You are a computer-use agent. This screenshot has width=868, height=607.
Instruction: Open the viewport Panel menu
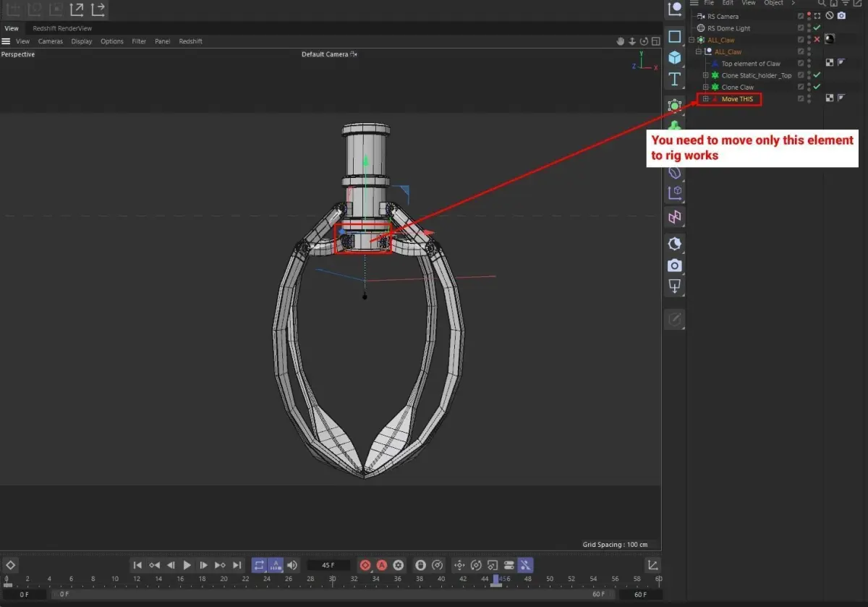pyautogui.click(x=163, y=41)
